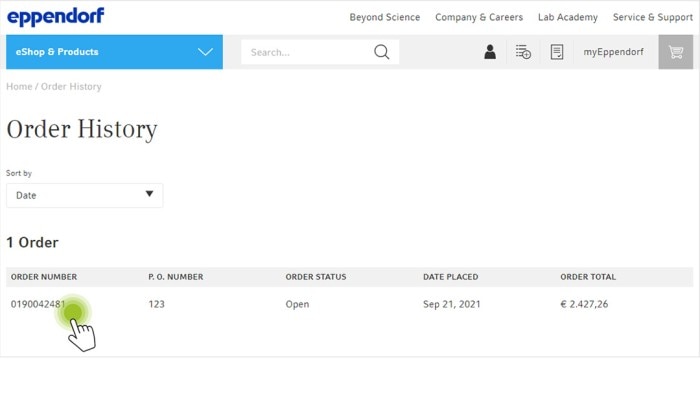
Task: Open the document orders icon
Action: [557, 52]
